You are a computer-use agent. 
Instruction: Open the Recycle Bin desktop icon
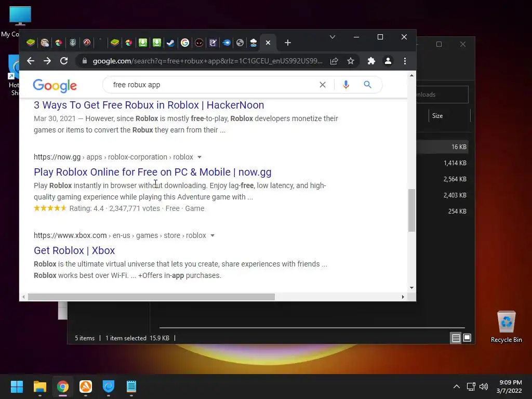[x=506, y=327]
